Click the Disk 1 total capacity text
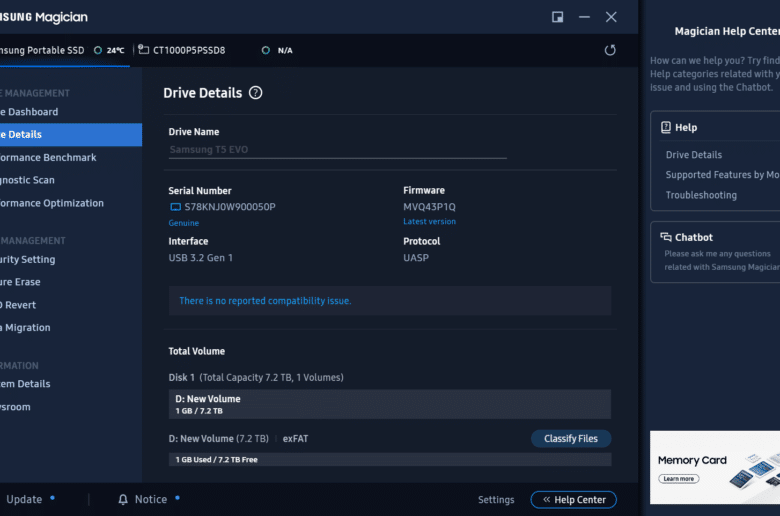Image resolution: width=780 pixels, height=516 pixels. (x=256, y=377)
